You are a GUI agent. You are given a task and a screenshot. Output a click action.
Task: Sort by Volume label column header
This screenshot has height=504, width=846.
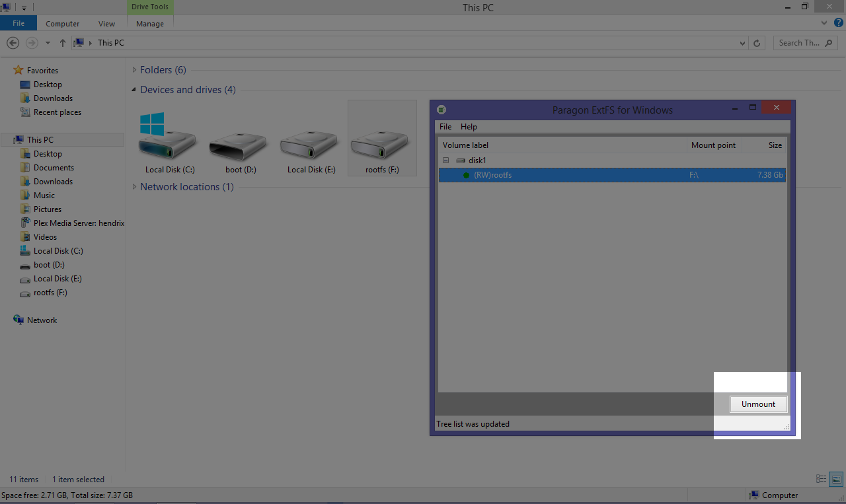562,145
